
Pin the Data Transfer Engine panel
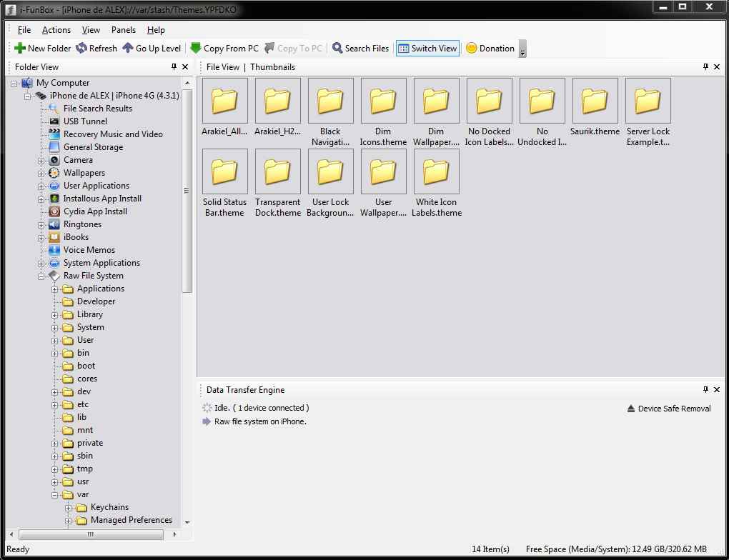pos(705,389)
